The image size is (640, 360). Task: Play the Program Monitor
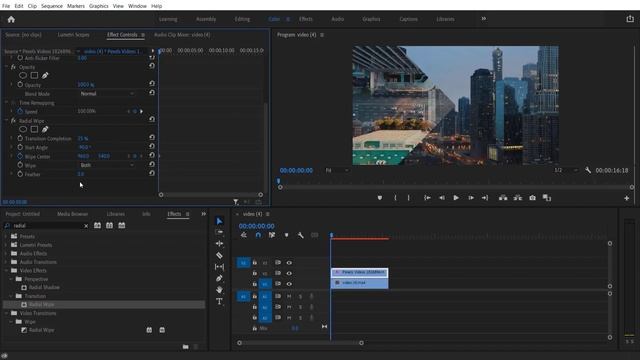pos(456,198)
